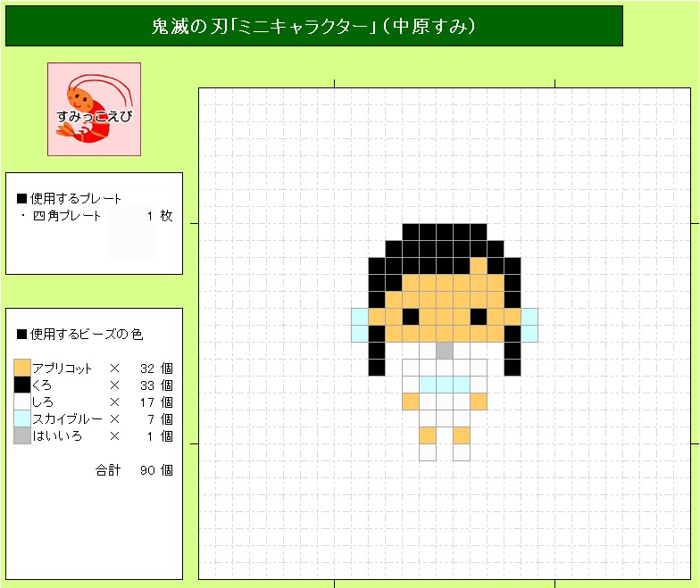Click the left sky blue hair ornament
The width and height of the screenshot is (700, 588).
point(360,325)
